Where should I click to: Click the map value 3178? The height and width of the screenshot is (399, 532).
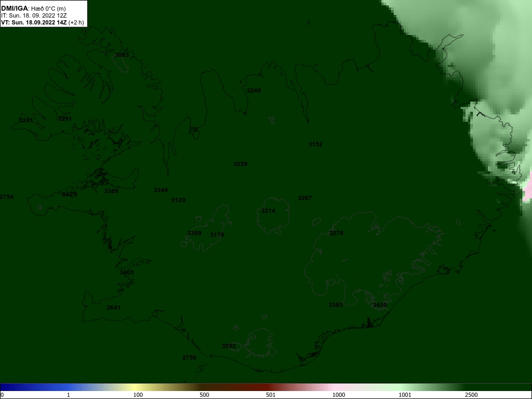217,235
